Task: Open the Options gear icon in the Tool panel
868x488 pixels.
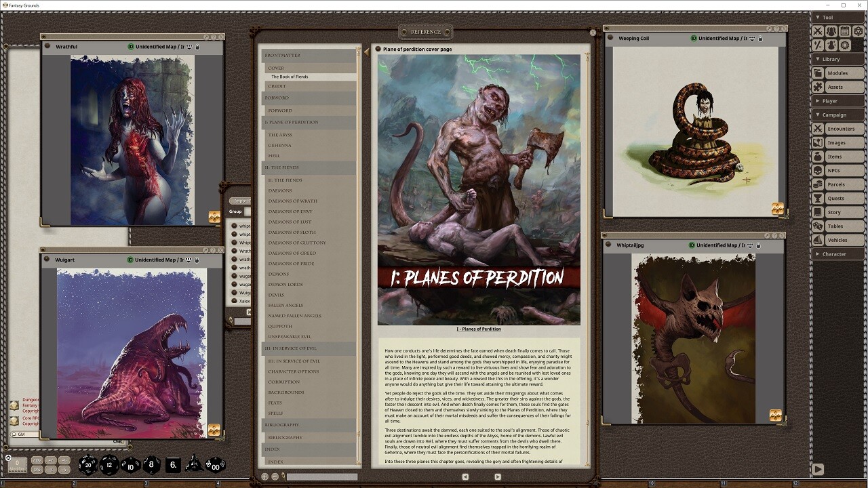Action: coord(845,45)
